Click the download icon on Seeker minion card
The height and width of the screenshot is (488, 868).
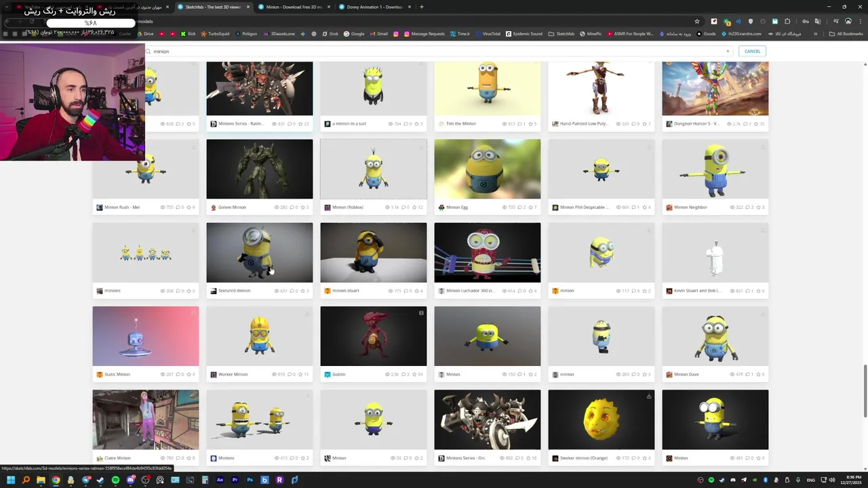(x=649, y=396)
